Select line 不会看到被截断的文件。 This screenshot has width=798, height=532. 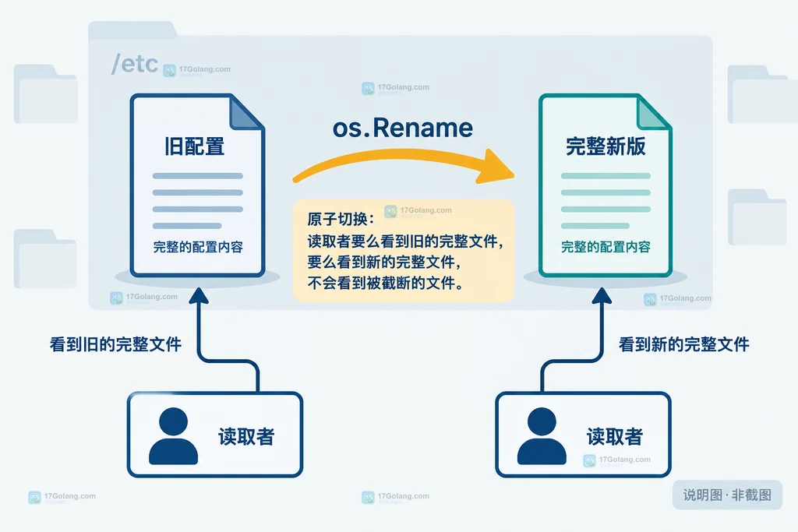[x=386, y=283]
